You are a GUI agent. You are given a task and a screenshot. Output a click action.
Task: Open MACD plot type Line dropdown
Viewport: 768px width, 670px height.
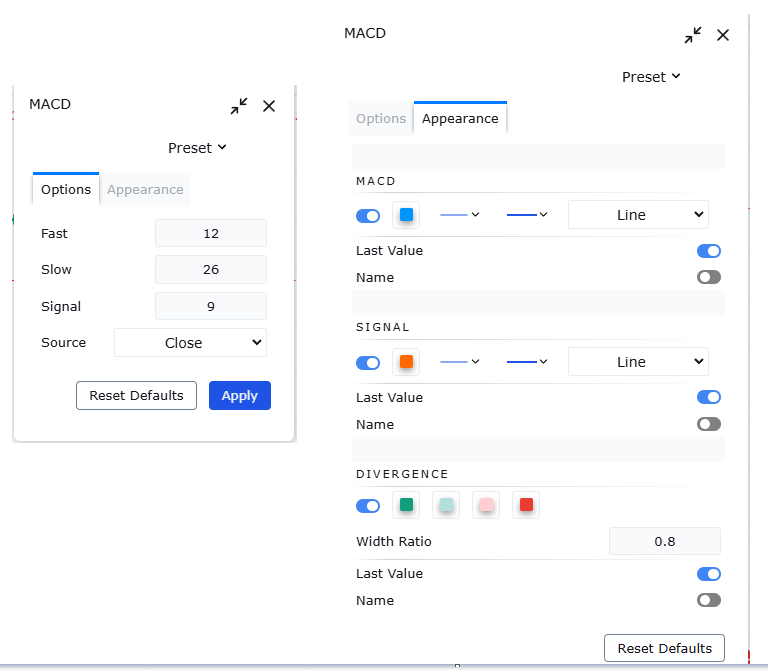638,215
